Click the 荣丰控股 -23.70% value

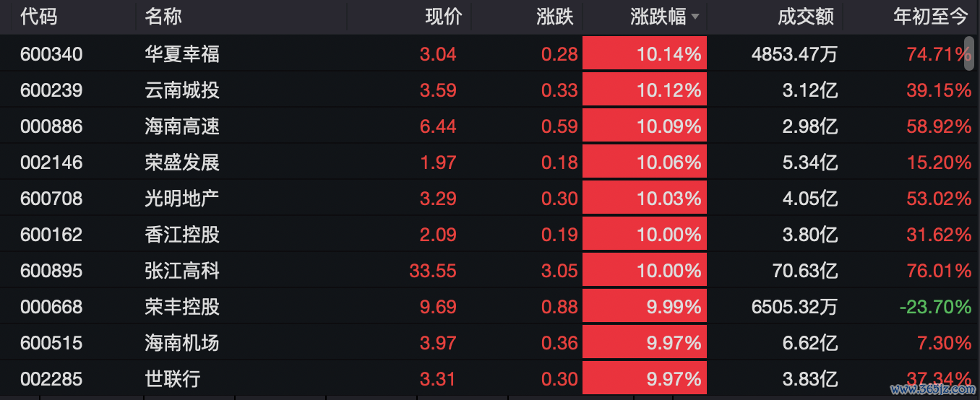(x=935, y=307)
